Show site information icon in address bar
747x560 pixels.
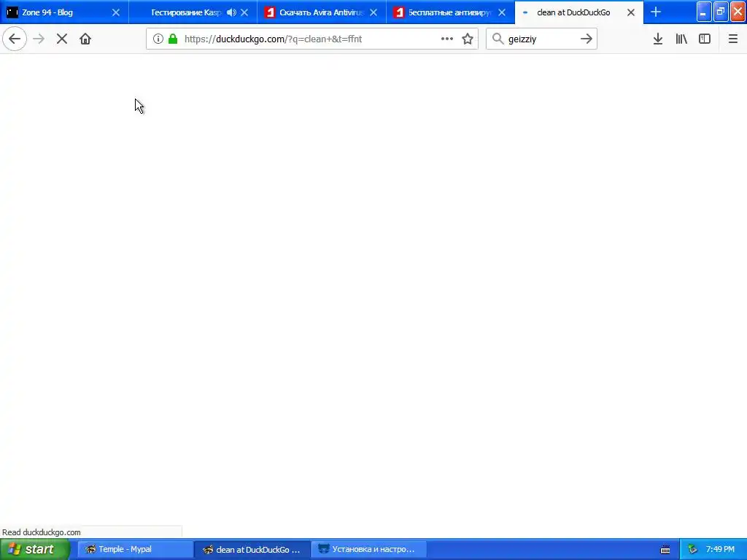158,39
